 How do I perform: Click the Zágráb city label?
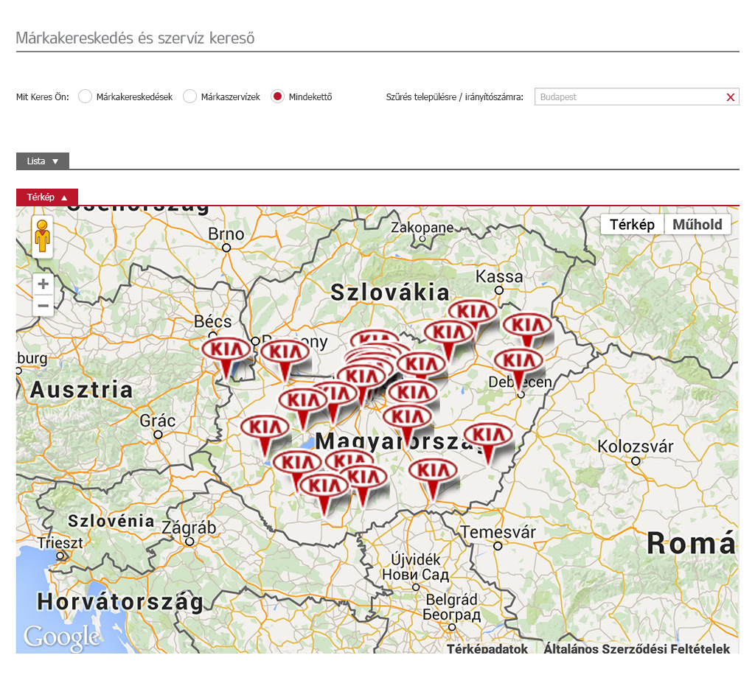[189, 528]
